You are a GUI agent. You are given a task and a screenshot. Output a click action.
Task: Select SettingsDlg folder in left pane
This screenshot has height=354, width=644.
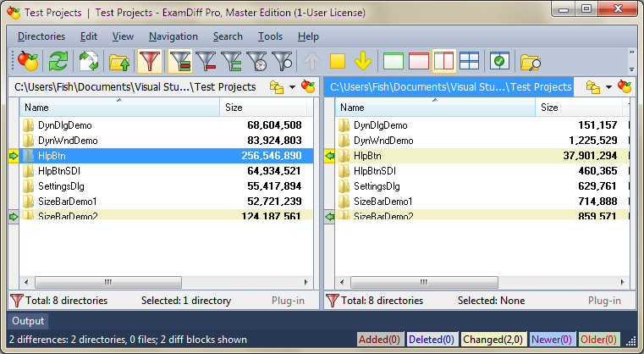pyautogui.click(x=167, y=185)
